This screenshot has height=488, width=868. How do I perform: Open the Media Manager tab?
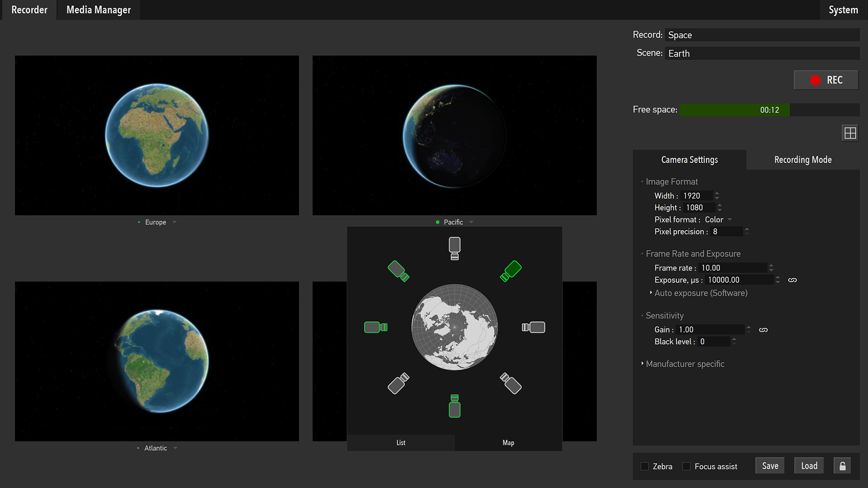98,10
